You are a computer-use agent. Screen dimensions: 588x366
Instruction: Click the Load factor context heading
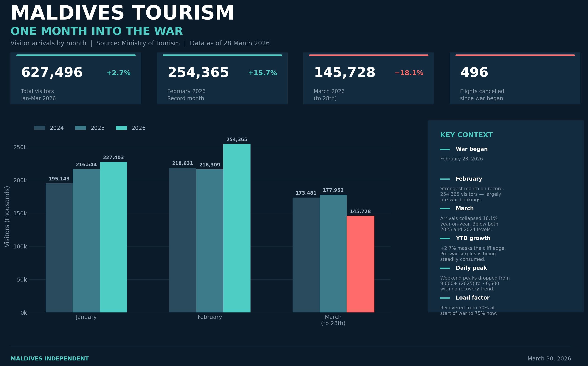pos(473,298)
